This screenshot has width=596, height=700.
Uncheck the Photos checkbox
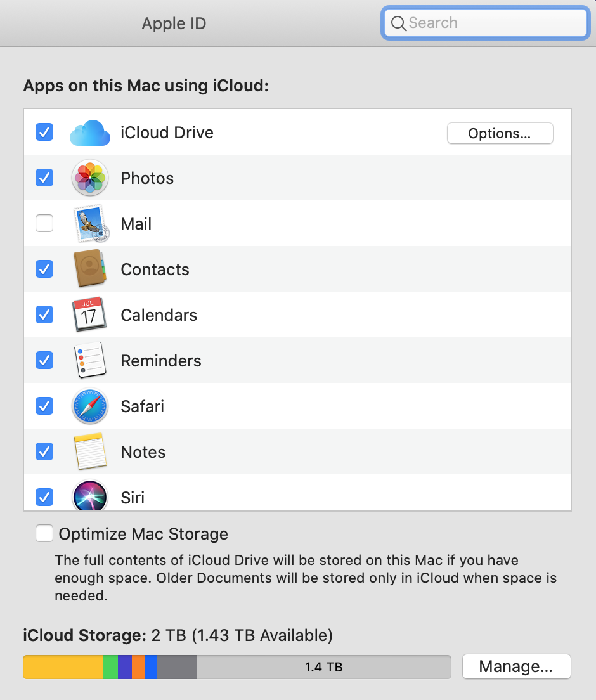(44, 178)
